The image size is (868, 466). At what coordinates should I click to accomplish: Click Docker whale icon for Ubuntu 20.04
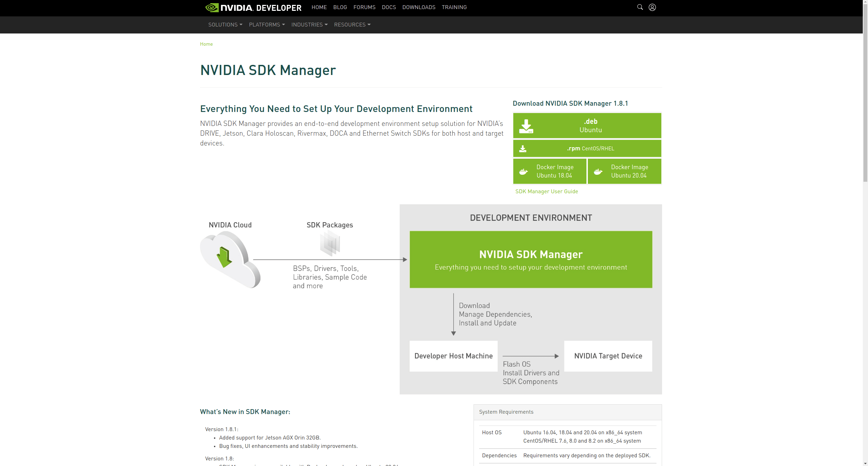coord(598,172)
